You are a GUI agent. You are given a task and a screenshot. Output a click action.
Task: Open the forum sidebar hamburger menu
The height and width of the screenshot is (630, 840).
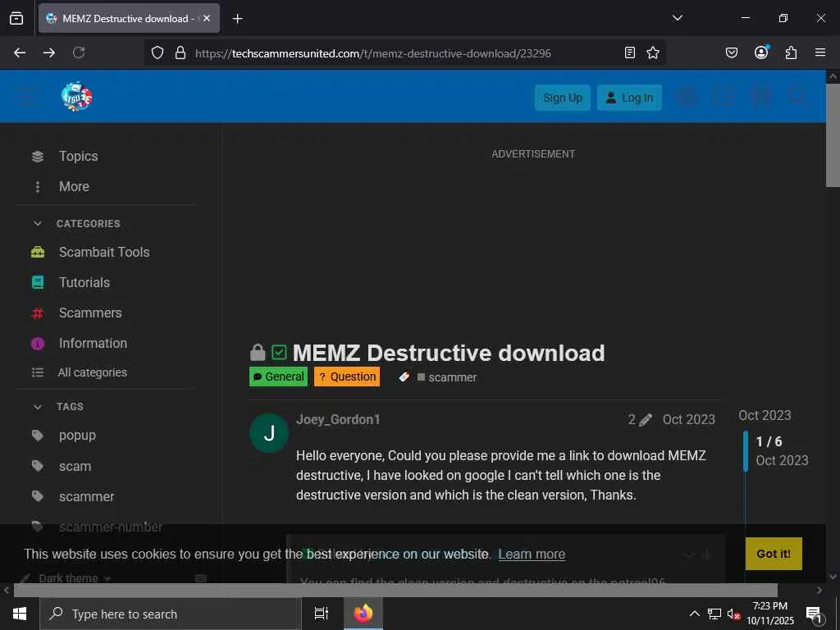coord(28,98)
